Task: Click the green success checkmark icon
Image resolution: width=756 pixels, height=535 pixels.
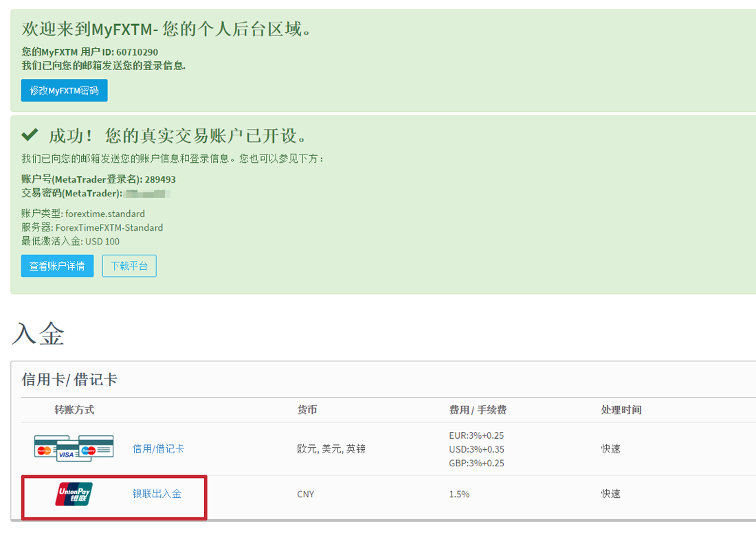Action: click(30, 135)
